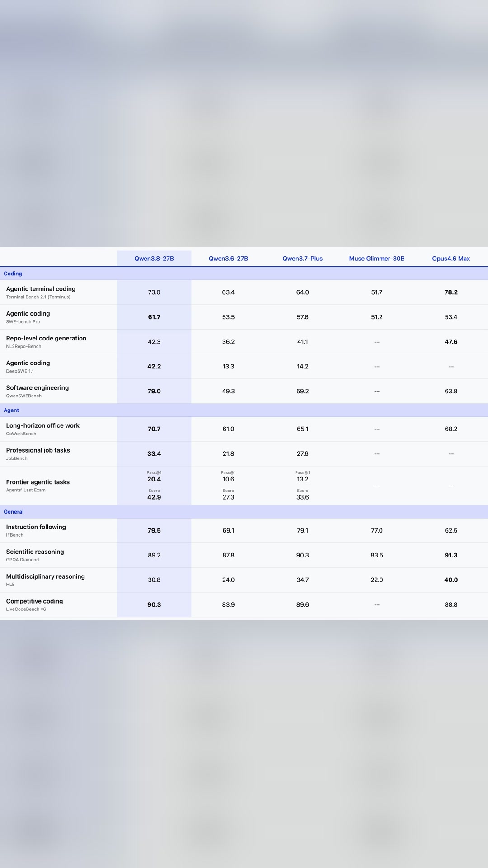This screenshot has height=868, width=488.
Task: Click the 61.7 SWE-bench Pro score
Action: pyautogui.click(x=154, y=317)
